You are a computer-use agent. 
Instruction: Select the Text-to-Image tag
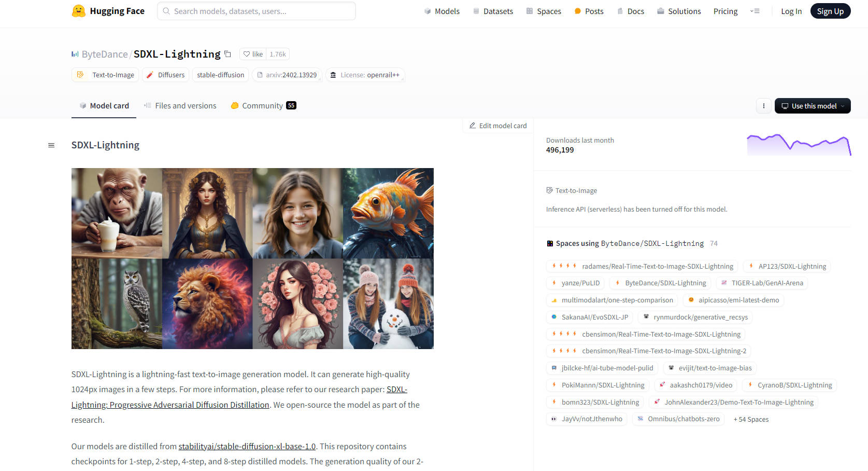click(105, 75)
